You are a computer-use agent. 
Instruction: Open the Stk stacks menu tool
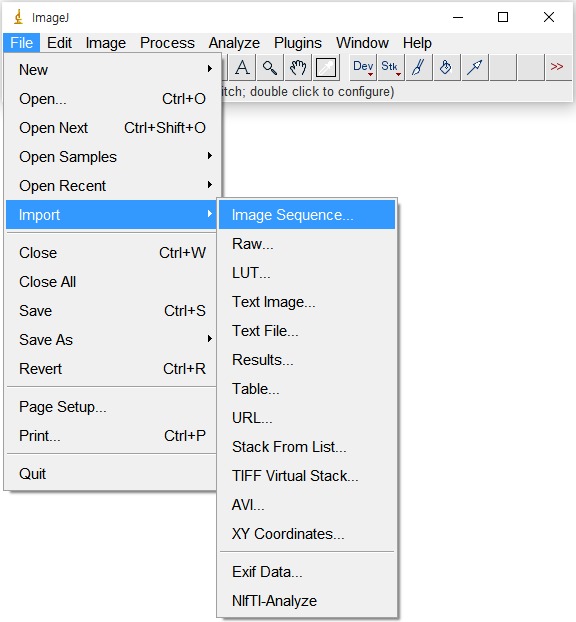click(x=391, y=67)
